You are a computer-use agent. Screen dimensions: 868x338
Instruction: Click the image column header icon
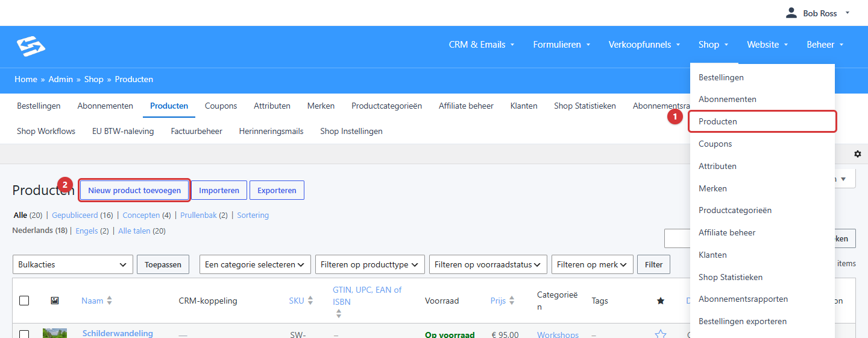point(55,300)
